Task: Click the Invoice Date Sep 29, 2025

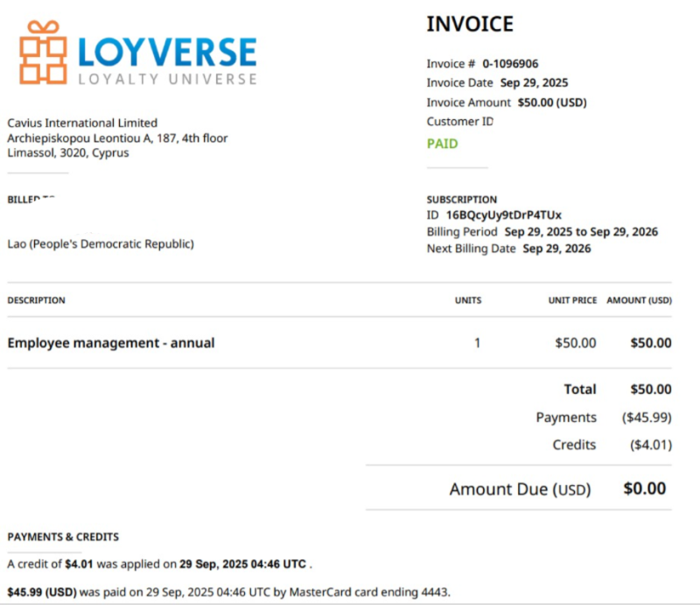Action: point(534,83)
